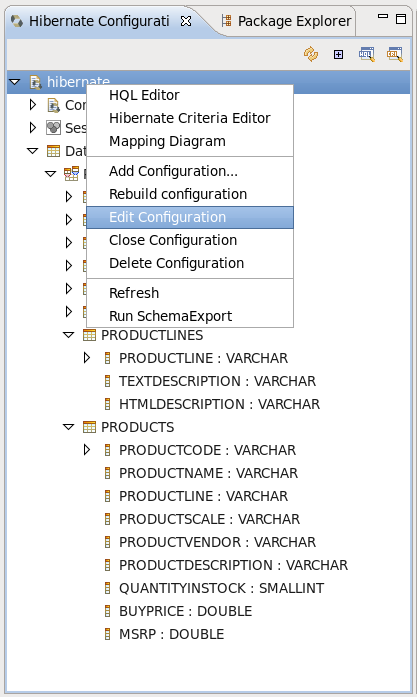The image size is (417, 697).
Task: Minimize the view panel
Action: (383, 16)
